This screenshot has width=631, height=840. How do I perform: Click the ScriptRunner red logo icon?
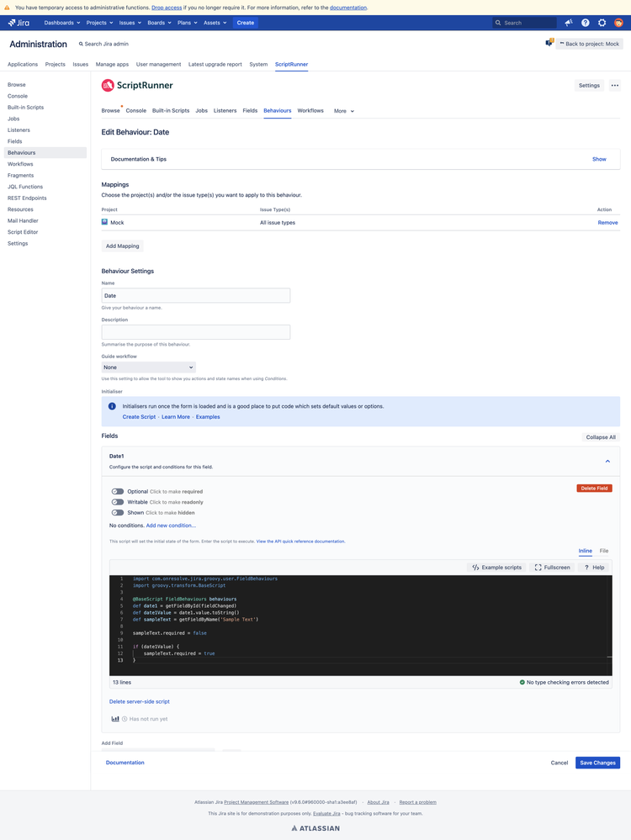[x=108, y=85]
